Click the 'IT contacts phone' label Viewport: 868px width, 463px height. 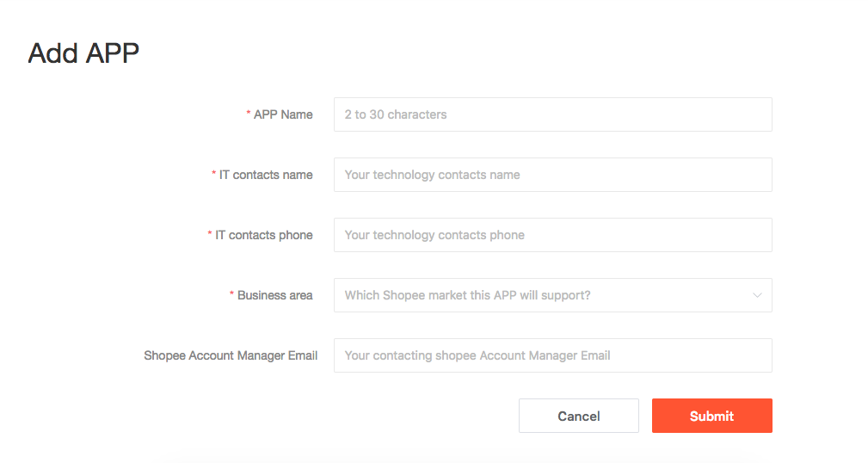(x=264, y=235)
